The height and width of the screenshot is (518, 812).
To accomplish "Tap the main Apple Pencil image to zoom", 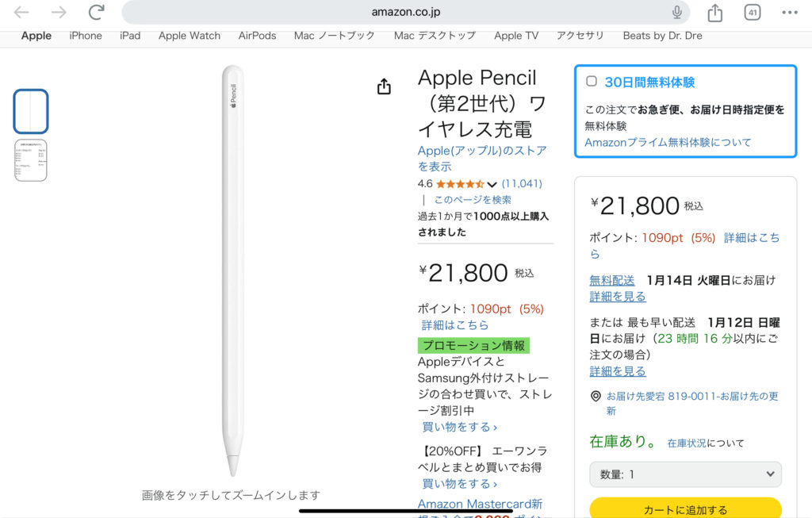I will pos(232,271).
